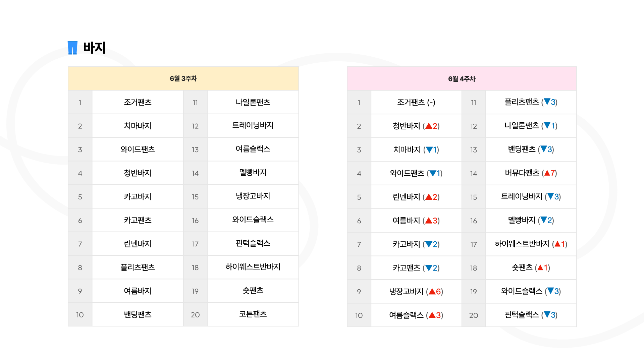Select the 6월 4주차 table header
644x362 pixels.
click(462, 79)
